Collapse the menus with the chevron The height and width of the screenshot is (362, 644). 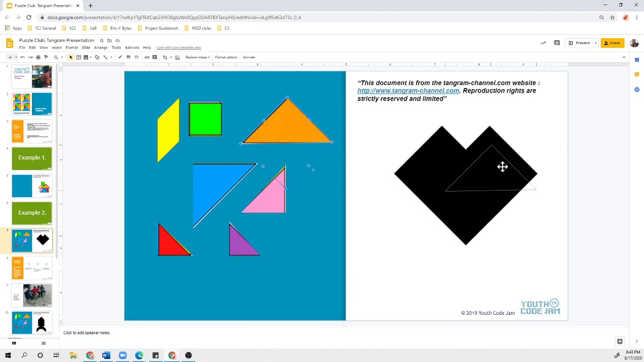tap(624, 57)
